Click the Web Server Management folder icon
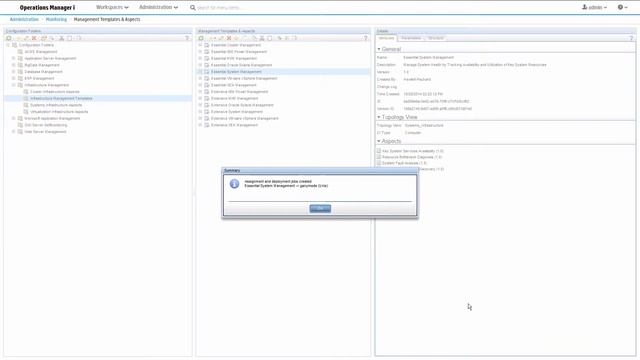This screenshot has width=640, height=360. pyautogui.click(x=20, y=132)
